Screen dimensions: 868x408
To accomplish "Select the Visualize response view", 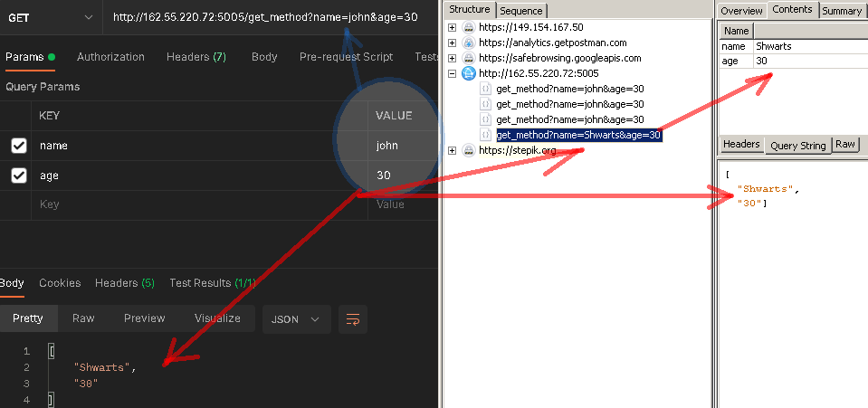I will [217, 318].
